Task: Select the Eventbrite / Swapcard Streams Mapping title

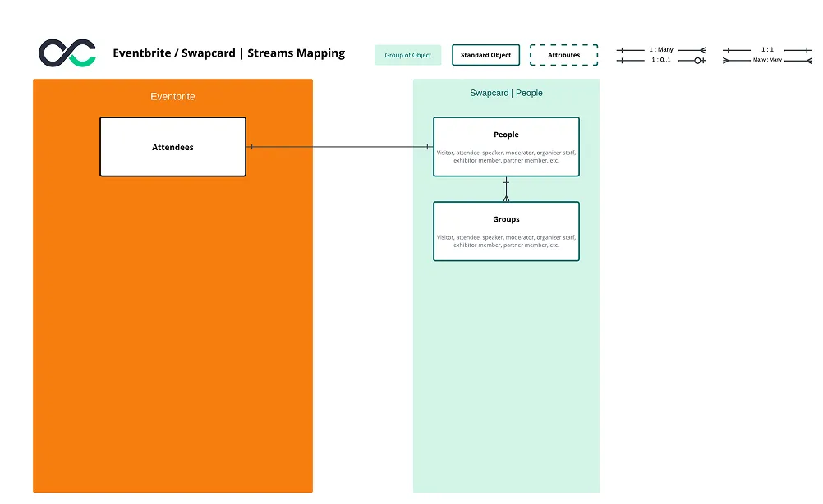Action: point(229,53)
